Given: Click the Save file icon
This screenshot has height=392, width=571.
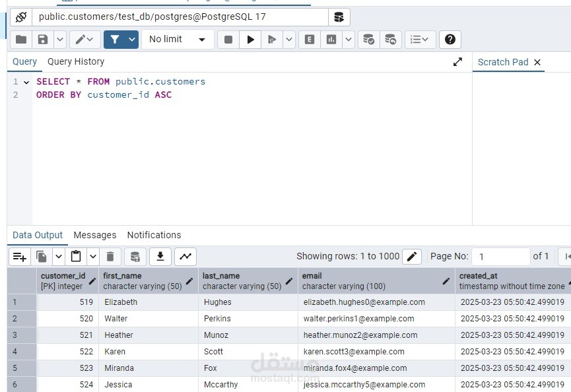Looking at the screenshot, I should click(43, 40).
